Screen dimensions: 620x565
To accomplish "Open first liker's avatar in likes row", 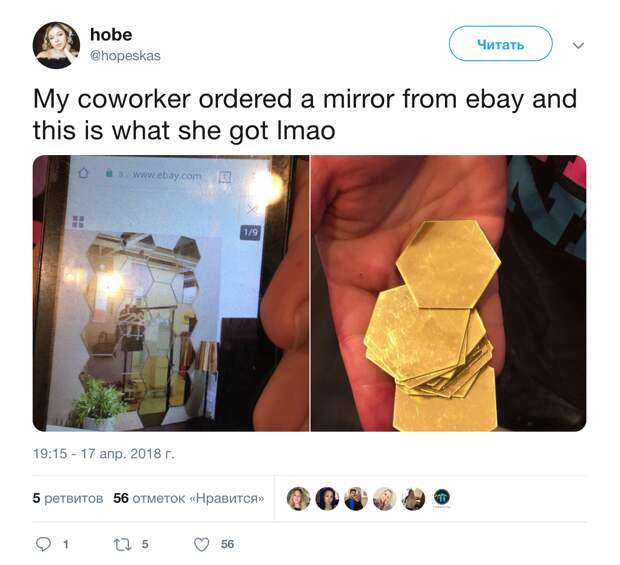I will coord(299,499).
